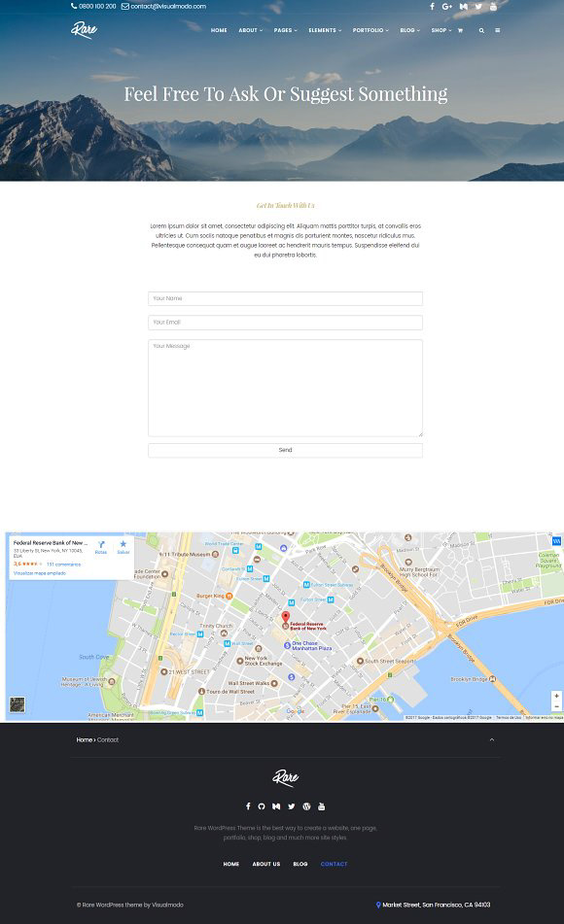The image size is (564, 924).
Task: Open the GitHub icon in footer
Action: (262, 806)
